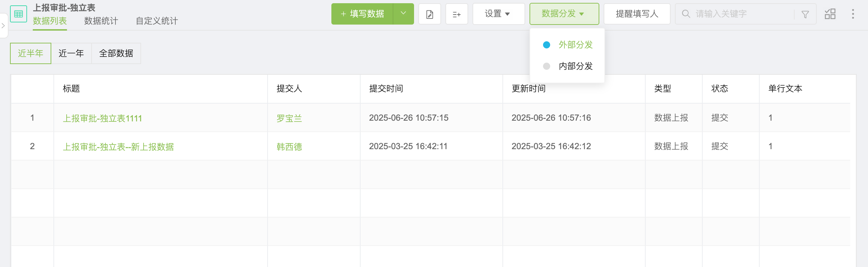
Task: Open the document edit icon button
Action: [x=430, y=14]
